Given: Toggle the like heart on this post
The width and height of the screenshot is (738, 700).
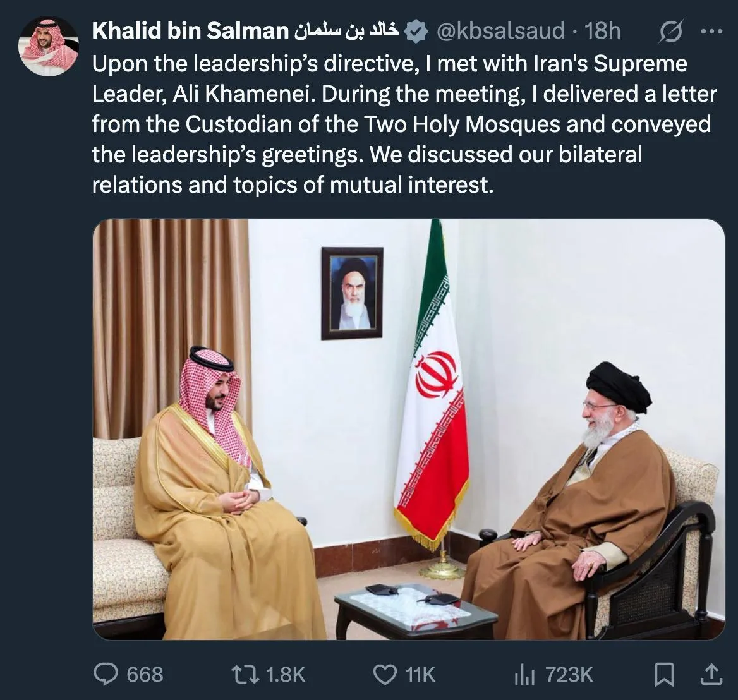Looking at the screenshot, I should [385, 675].
